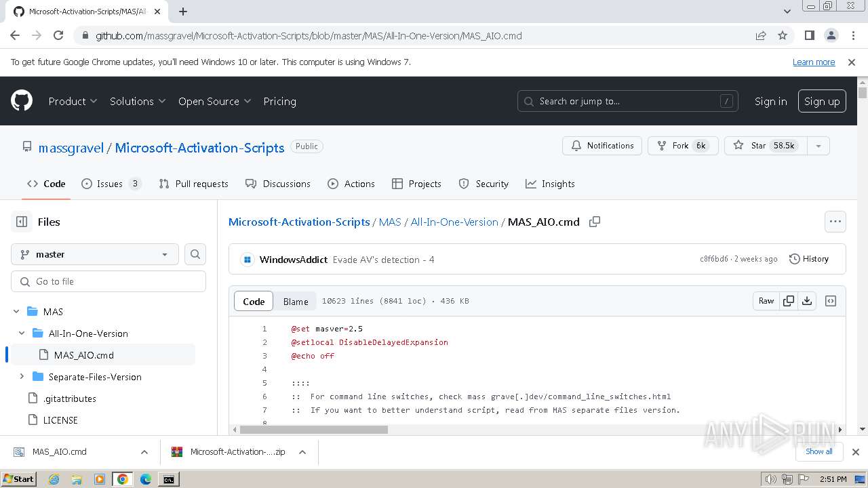The image size is (868, 488).
Task: Open the master branch dropdown
Action: pyautogui.click(x=95, y=254)
